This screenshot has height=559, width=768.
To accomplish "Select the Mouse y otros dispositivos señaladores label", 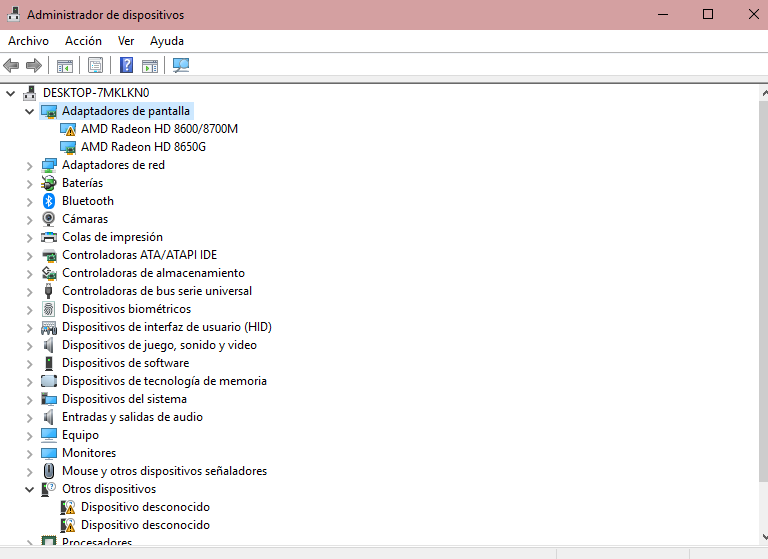I will 164,471.
